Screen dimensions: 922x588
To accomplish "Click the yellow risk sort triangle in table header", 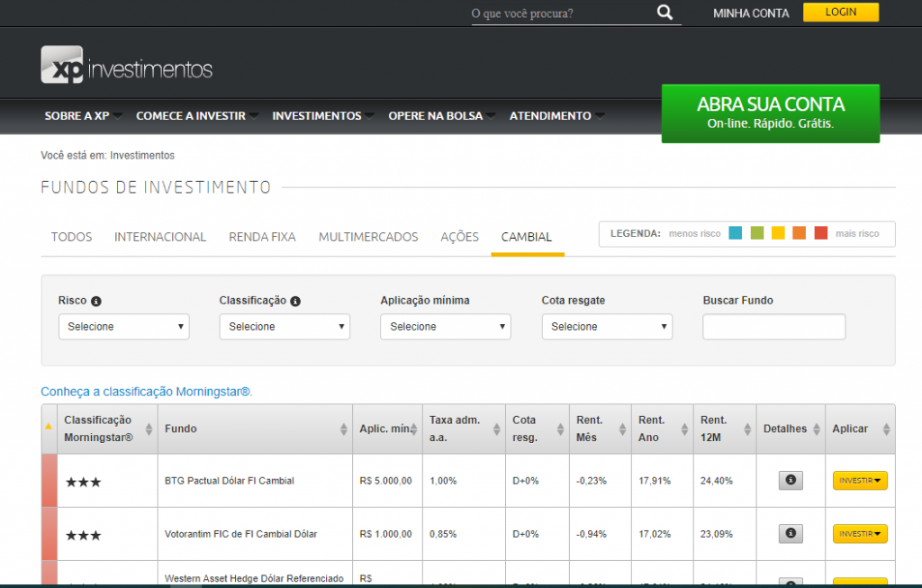I will tap(49, 426).
